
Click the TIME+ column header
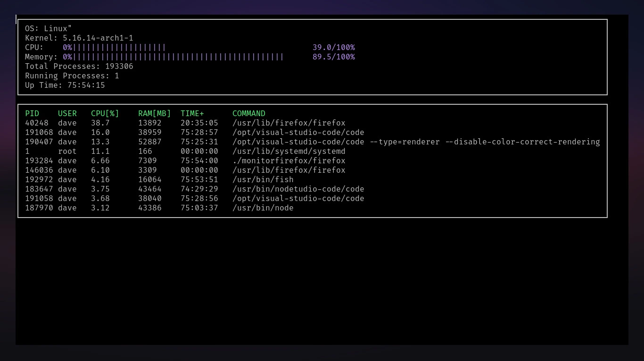(192, 114)
